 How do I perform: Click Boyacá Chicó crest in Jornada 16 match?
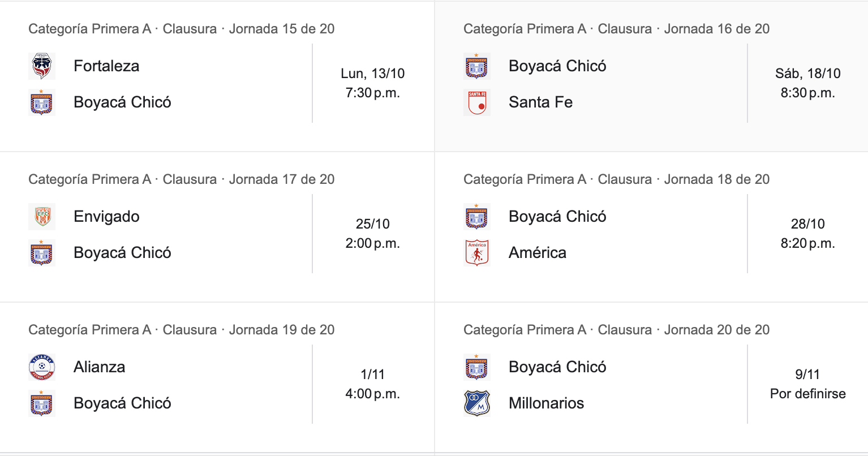pos(476,66)
